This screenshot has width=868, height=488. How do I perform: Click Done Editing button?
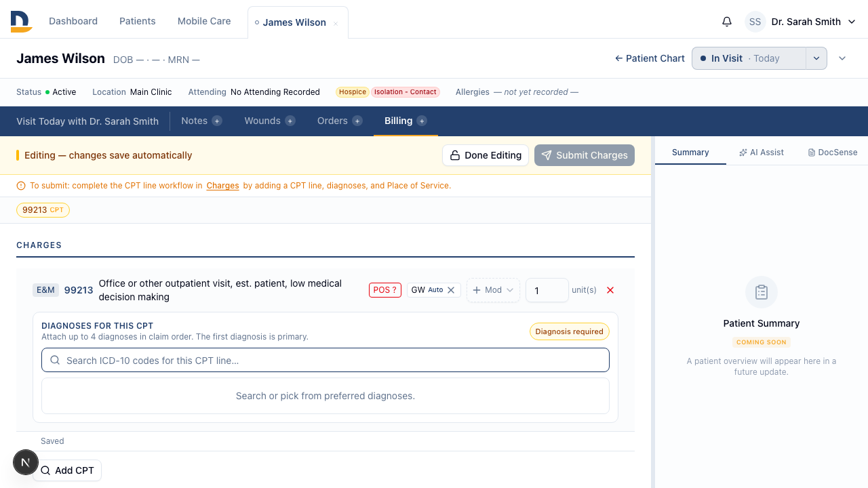[x=486, y=155]
